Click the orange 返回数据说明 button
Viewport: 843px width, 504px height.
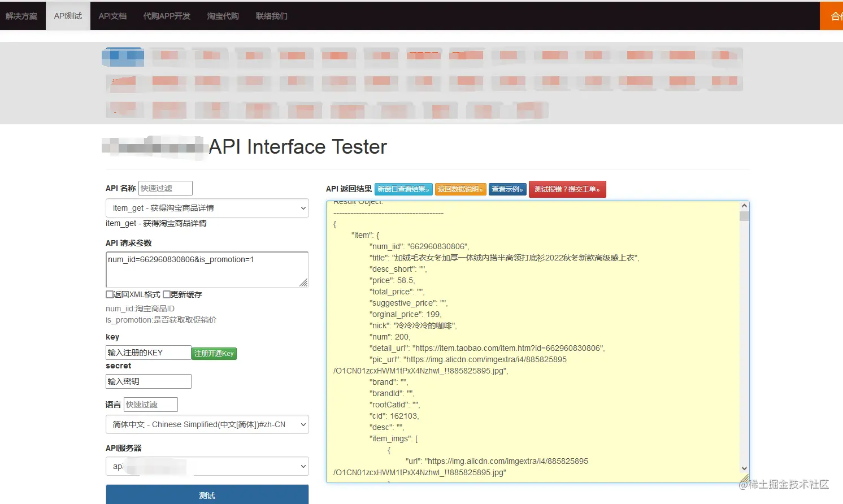click(460, 189)
